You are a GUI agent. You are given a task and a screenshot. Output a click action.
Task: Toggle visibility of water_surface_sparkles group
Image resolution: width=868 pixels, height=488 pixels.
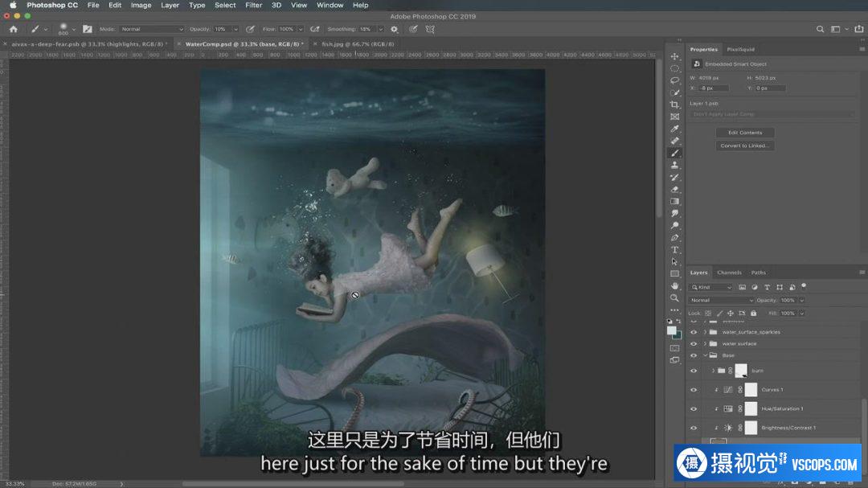click(694, 332)
